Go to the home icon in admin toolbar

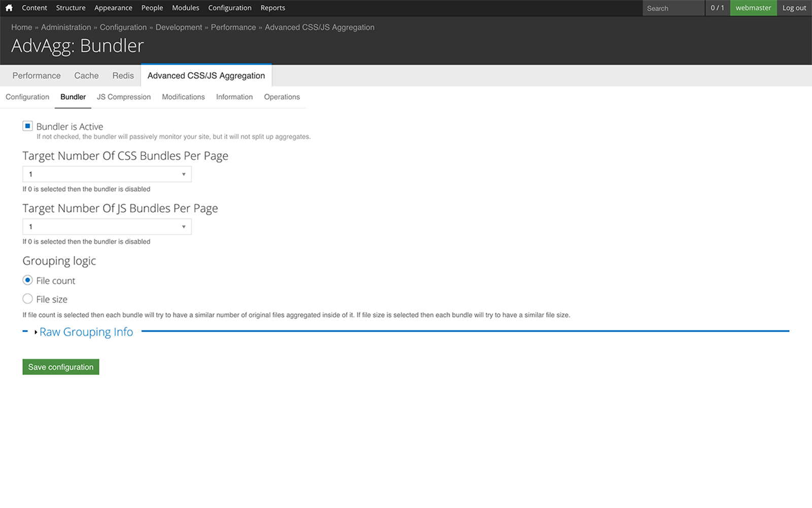(x=9, y=8)
